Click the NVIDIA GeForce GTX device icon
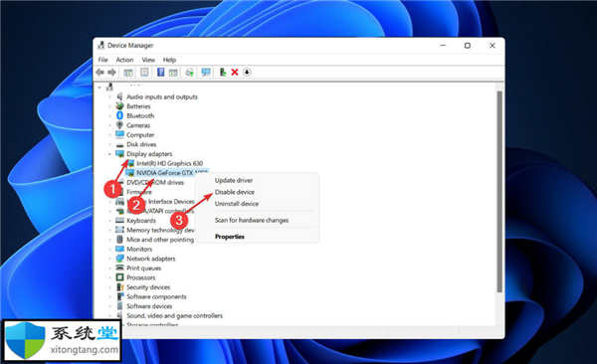This screenshot has height=364, width=597. (x=129, y=173)
